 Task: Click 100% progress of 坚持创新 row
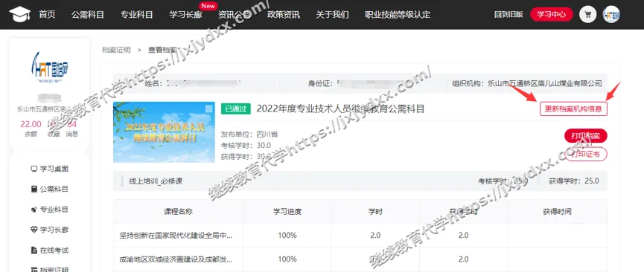pyautogui.click(x=287, y=236)
